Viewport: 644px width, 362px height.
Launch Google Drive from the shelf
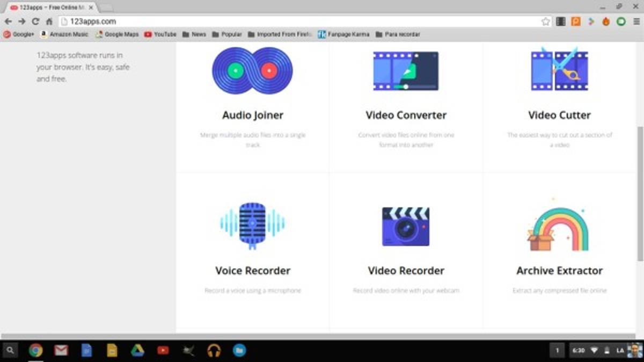pos(137,351)
